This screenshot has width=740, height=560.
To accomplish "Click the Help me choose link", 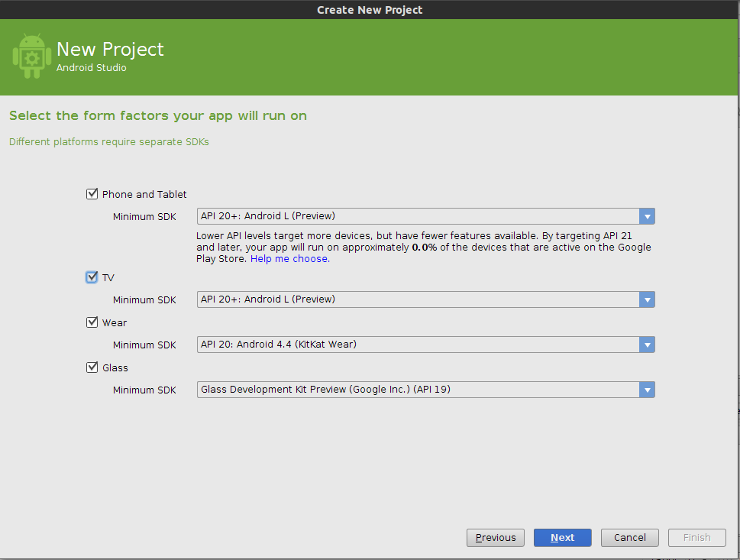I will tap(289, 259).
